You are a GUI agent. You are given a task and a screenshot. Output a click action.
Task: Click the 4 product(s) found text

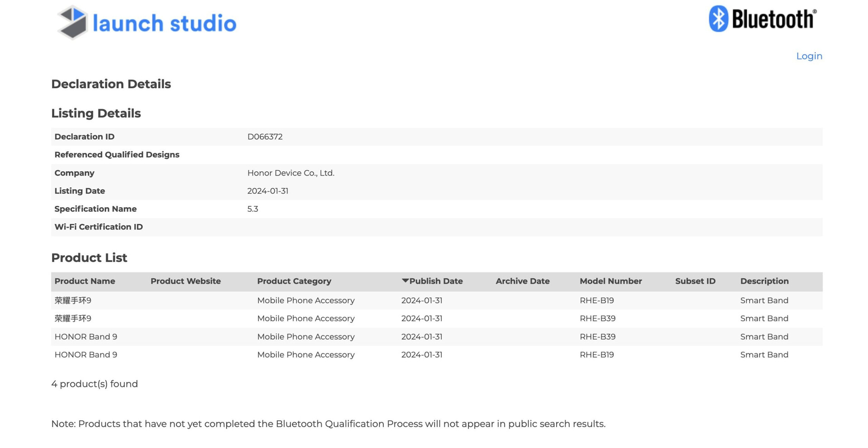(94, 384)
